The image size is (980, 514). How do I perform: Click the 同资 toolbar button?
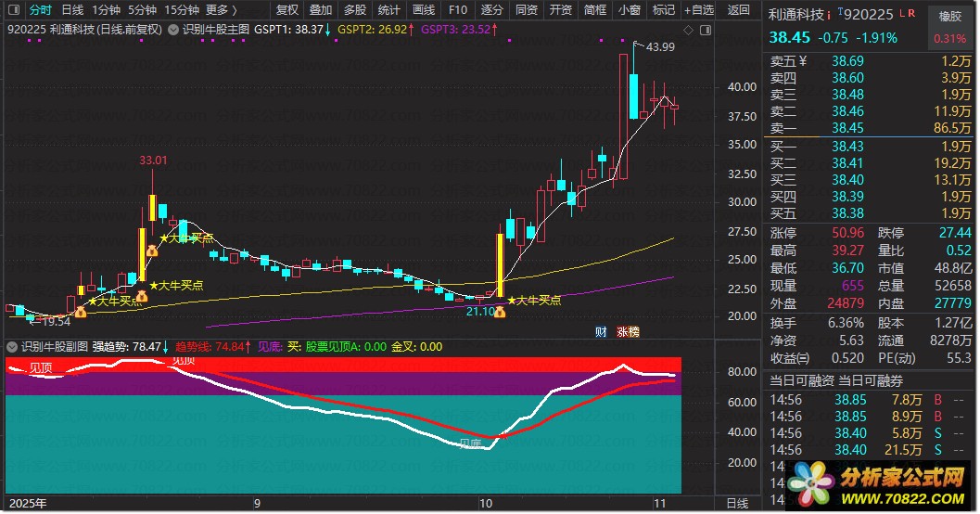click(x=527, y=10)
